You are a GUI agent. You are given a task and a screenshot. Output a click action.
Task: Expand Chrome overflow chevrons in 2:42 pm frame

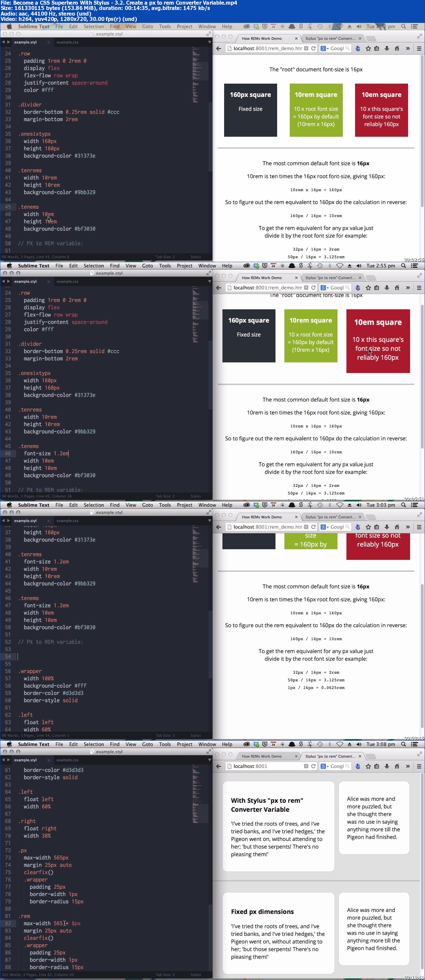[x=407, y=48]
